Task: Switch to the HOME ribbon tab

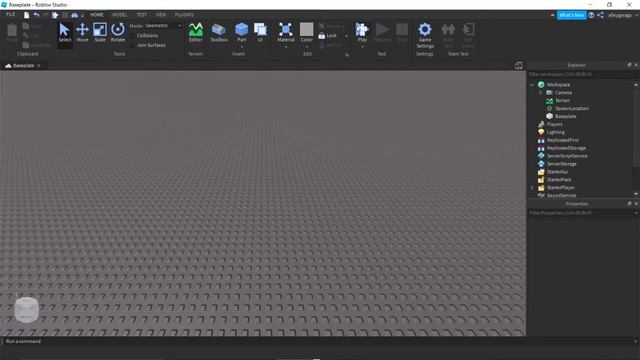Action: tap(97, 15)
